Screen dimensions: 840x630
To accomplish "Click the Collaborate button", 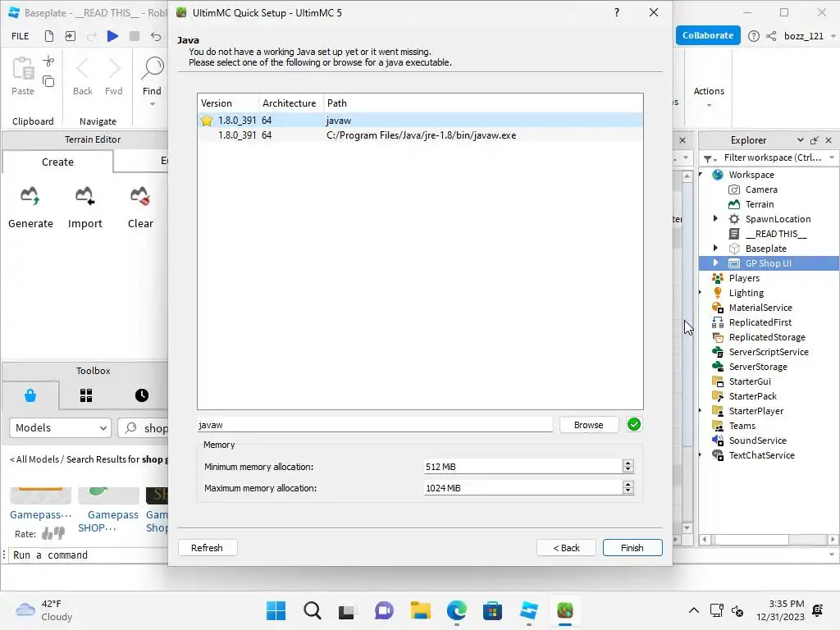I will [708, 35].
